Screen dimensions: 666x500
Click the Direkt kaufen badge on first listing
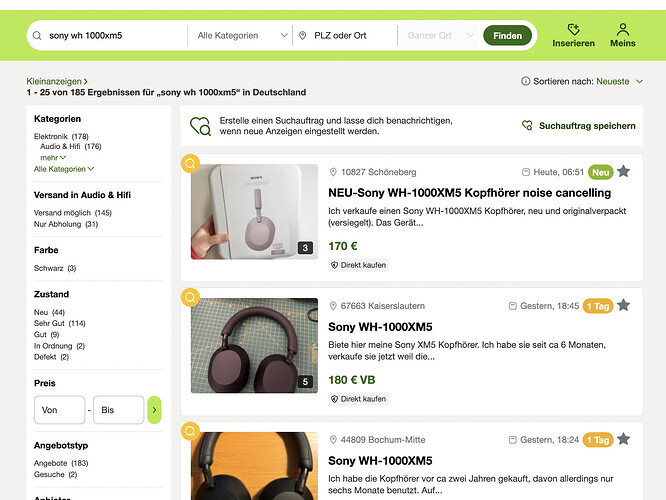click(358, 265)
